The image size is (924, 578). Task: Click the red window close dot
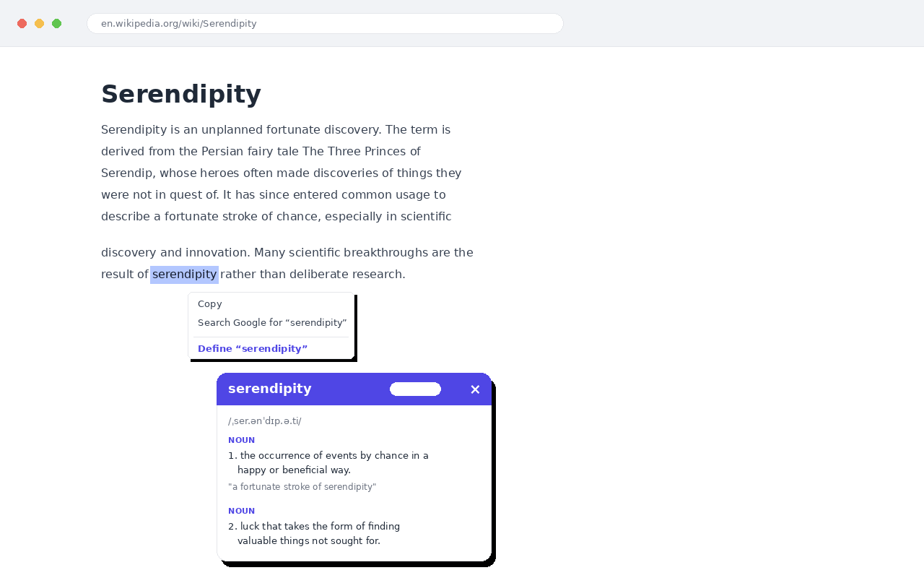pyautogui.click(x=22, y=23)
